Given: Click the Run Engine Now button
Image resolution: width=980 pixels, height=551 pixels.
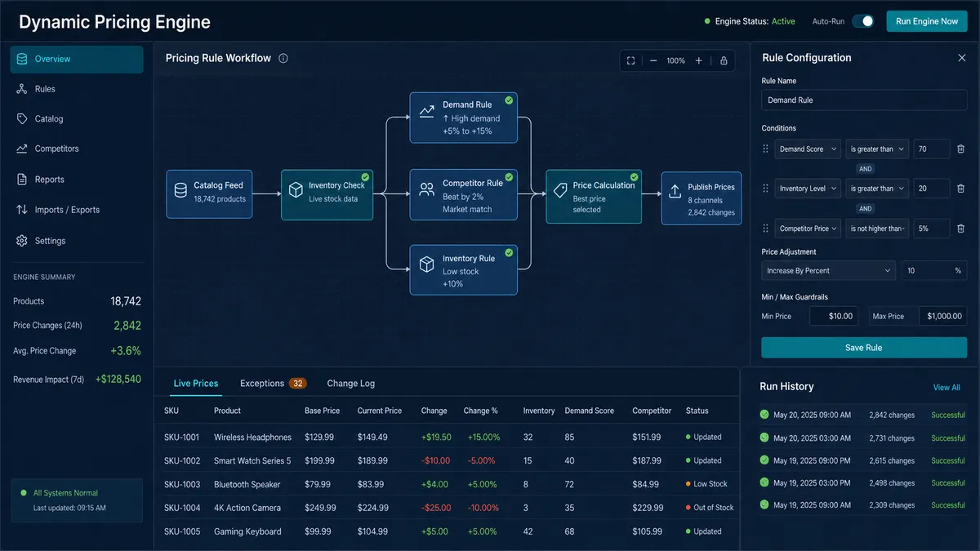Looking at the screenshot, I should coord(927,21).
